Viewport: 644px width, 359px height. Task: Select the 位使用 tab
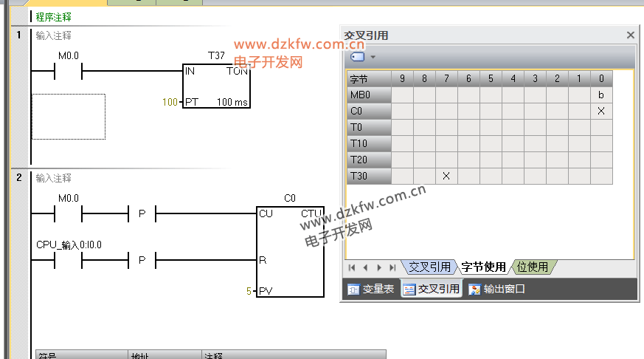532,267
